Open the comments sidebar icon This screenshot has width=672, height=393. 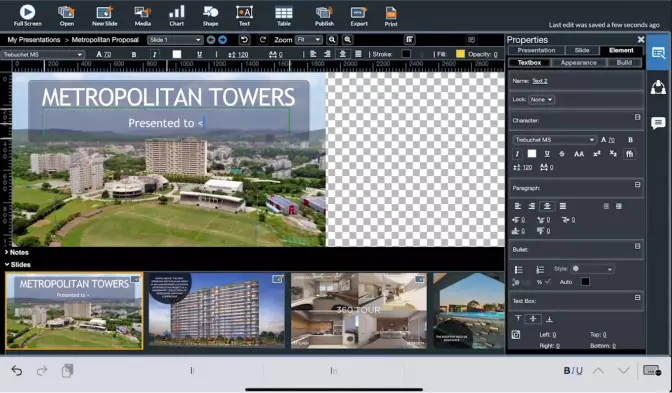tap(658, 123)
